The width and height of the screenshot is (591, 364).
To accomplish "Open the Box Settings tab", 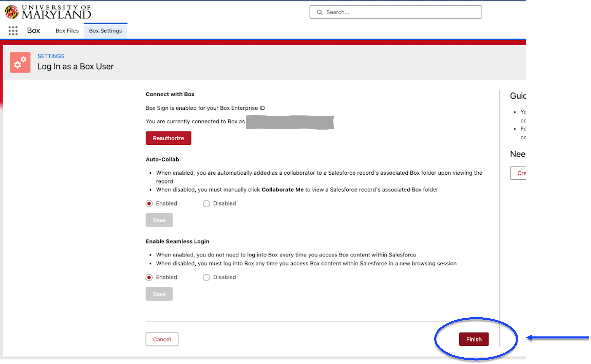I will (105, 31).
